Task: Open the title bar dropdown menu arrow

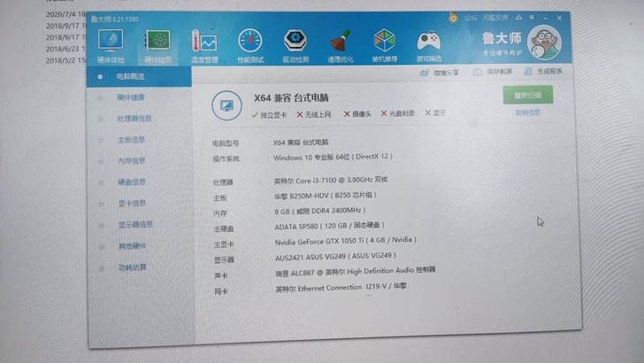Action: [x=532, y=18]
